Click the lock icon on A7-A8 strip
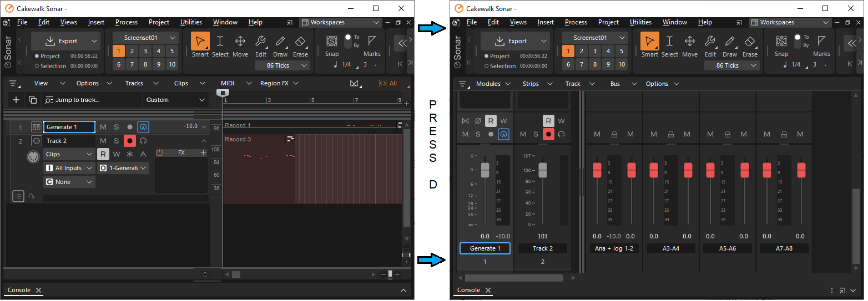This screenshot has height=301, width=868. tap(784, 134)
